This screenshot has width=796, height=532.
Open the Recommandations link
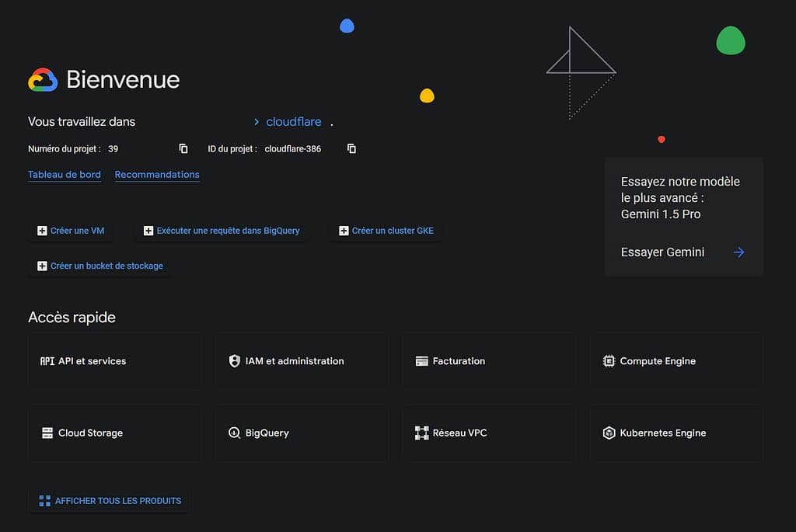pos(157,175)
